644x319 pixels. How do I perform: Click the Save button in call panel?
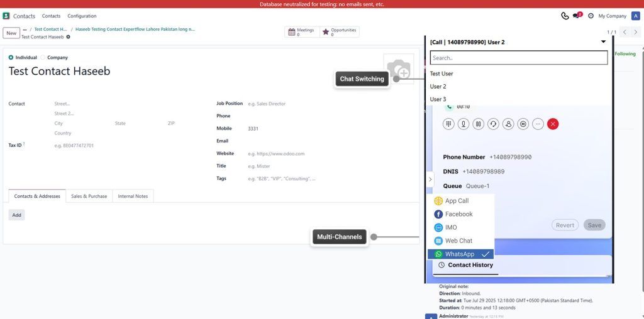tap(594, 225)
